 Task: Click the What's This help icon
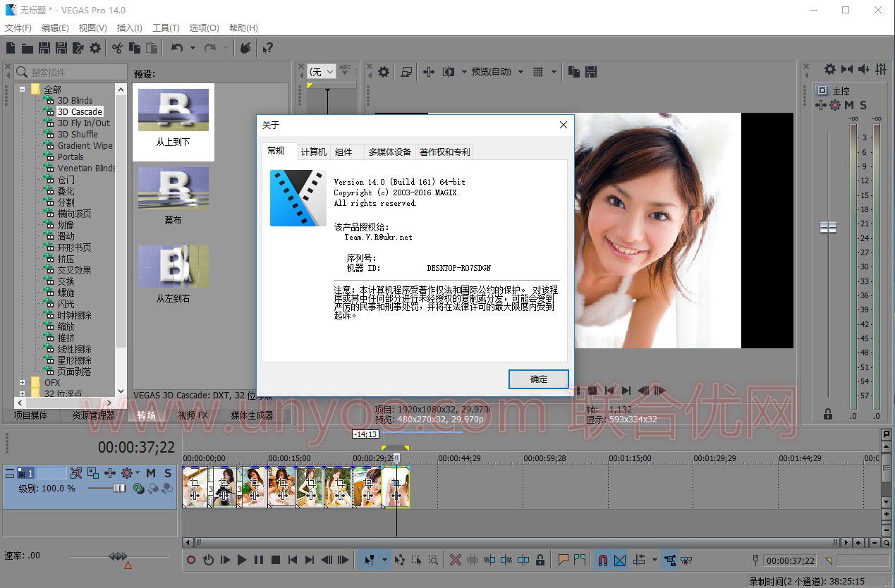coord(267,48)
